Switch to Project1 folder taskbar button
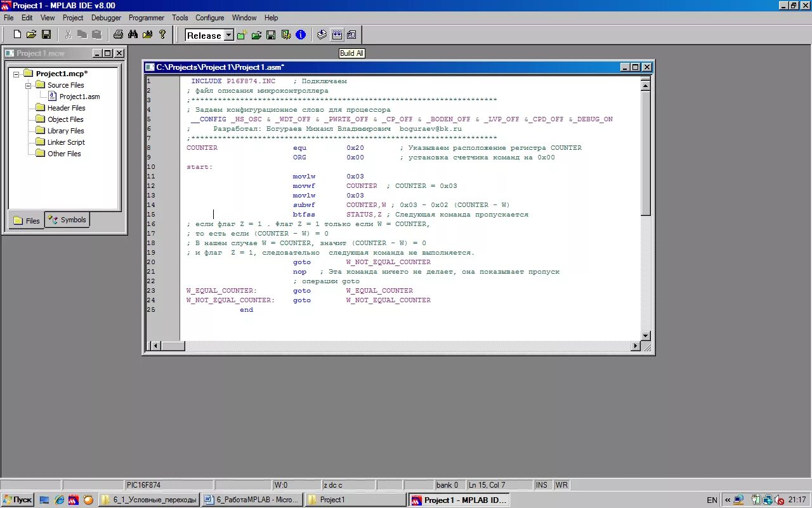 355,500
